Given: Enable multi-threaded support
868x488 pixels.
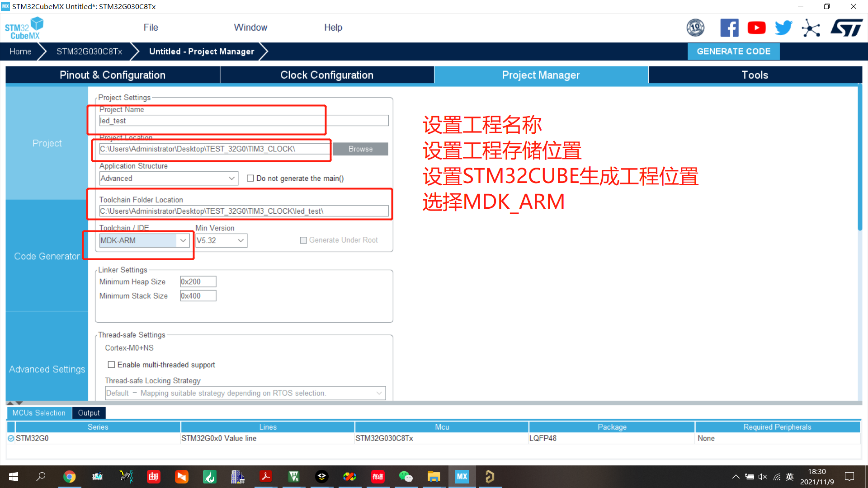Looking at the screenshot, I should pos(111,365).
